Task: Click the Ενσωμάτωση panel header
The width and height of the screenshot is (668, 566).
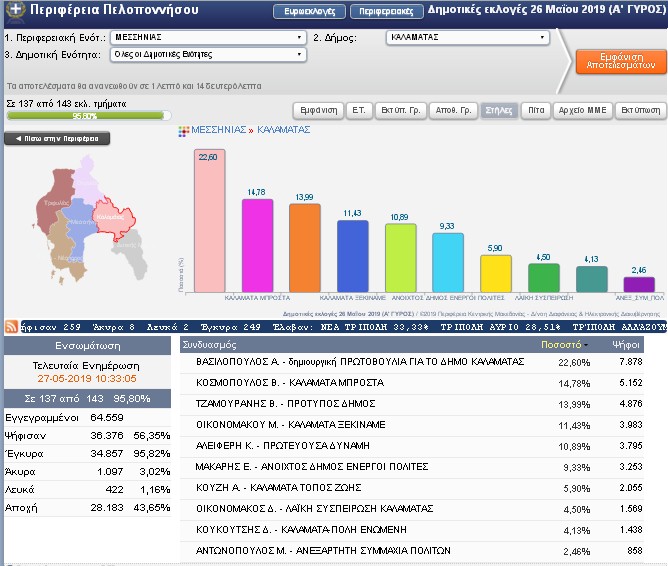Action: (87, 346)
